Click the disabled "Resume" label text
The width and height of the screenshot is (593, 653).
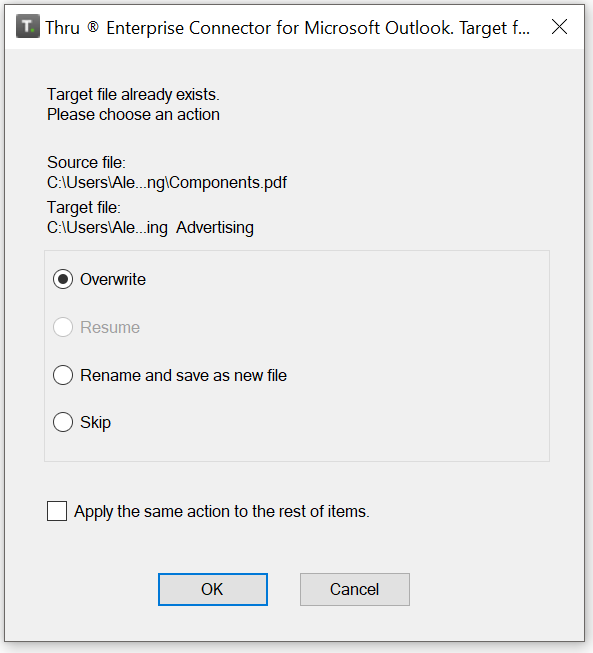click(x=110, y=327)
